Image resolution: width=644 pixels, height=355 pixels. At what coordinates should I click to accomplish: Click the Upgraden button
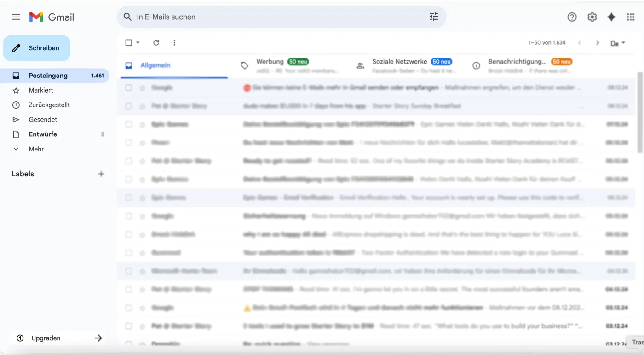(58, 338)
